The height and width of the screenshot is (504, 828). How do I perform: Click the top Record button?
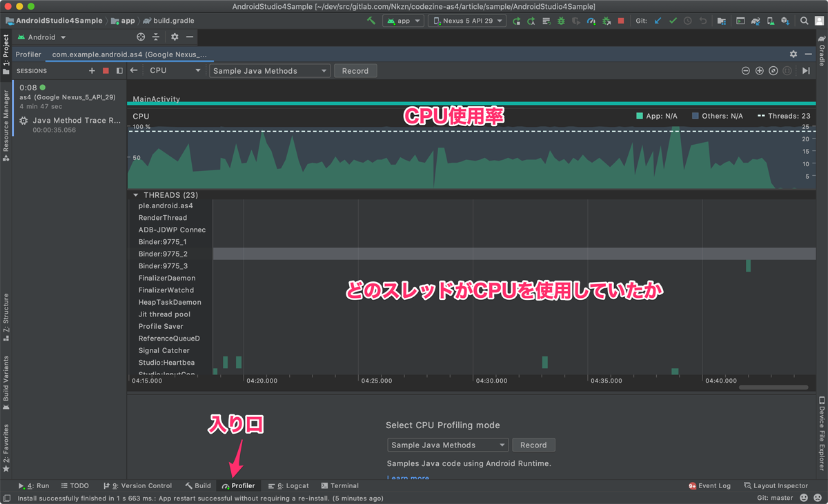click(355, 70)
